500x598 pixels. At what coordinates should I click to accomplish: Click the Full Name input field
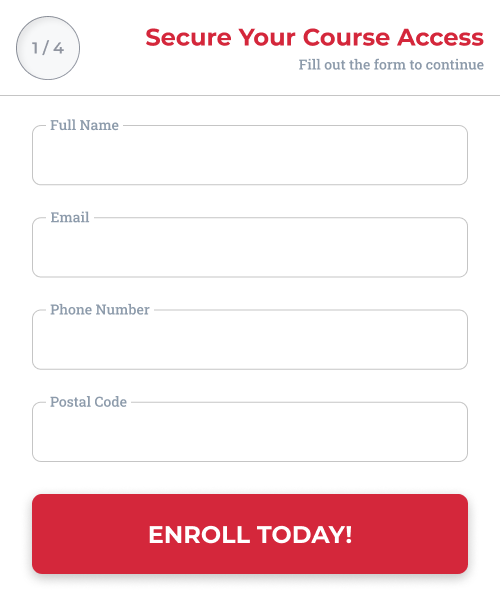[250, 155]
